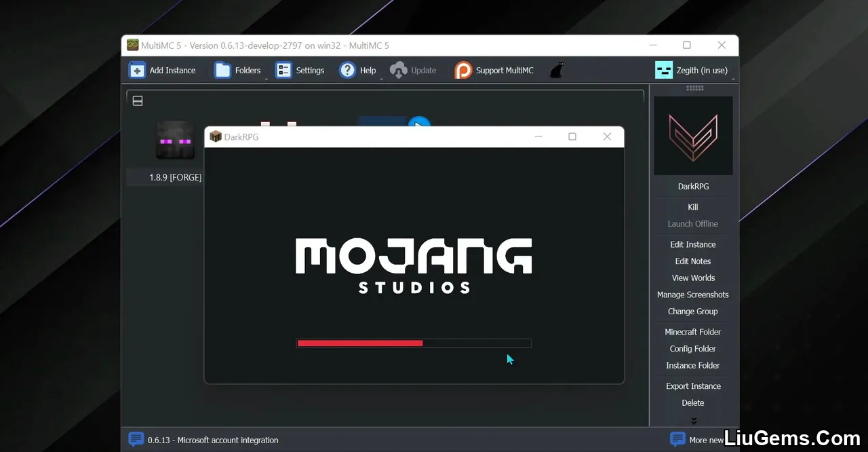Click the Zegith account avatar icon
This screenshot has width=868, height=452.
pyautogui.click(x=664, y=70)
